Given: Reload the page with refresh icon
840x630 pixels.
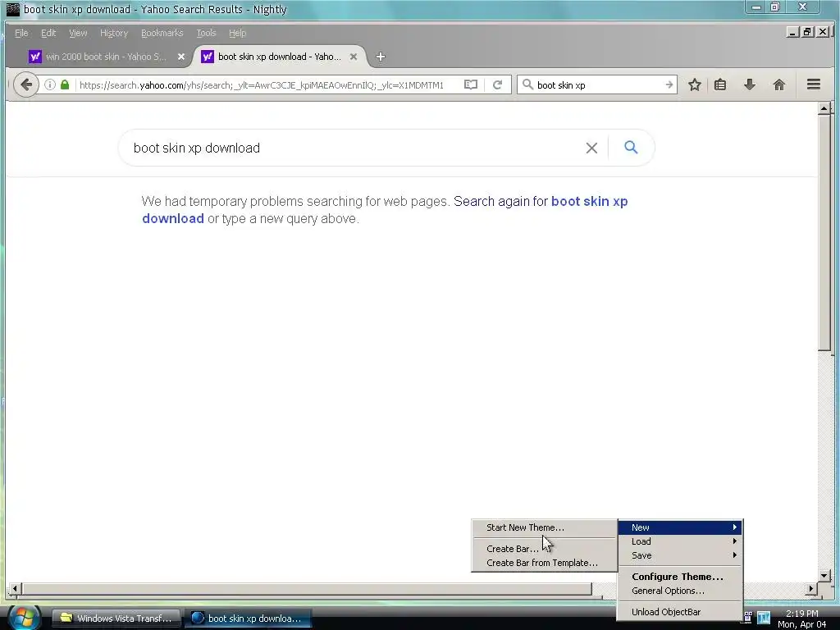Looking at the screenshot, I should tap(497, 84).
